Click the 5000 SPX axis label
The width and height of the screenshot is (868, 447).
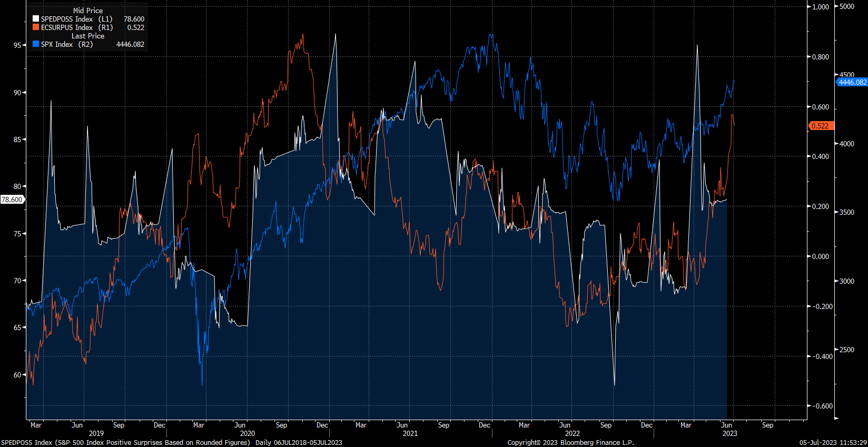847,6
